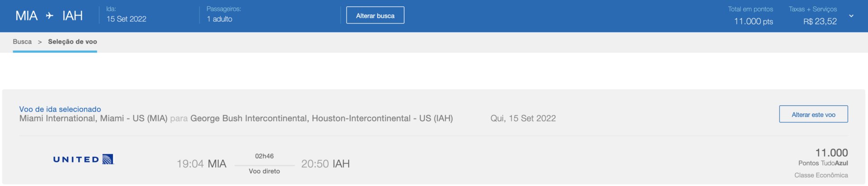Image resolution: width=868 pixels, height=186 pixels.
Task: Click the Classe Econômica label
Action: [x=821, y=175]
